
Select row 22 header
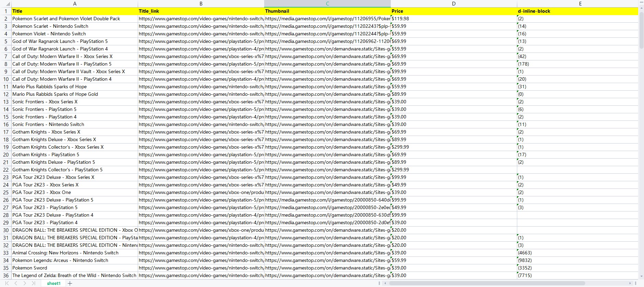coord(6,170)
